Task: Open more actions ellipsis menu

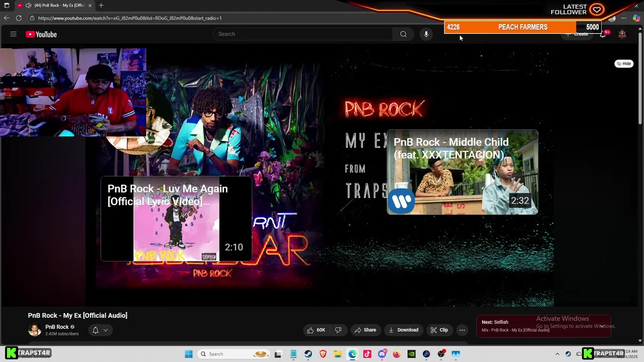Action: (x=462, y=330)
